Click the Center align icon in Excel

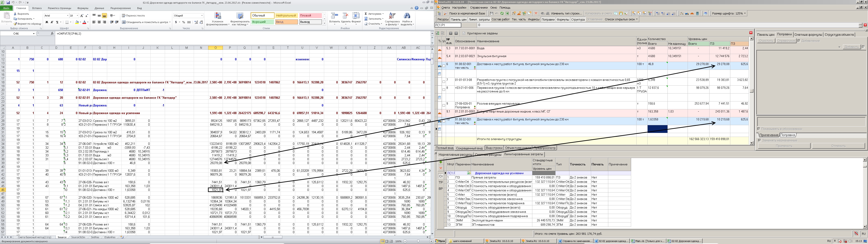pyautogui.click(x=99, y=22)
